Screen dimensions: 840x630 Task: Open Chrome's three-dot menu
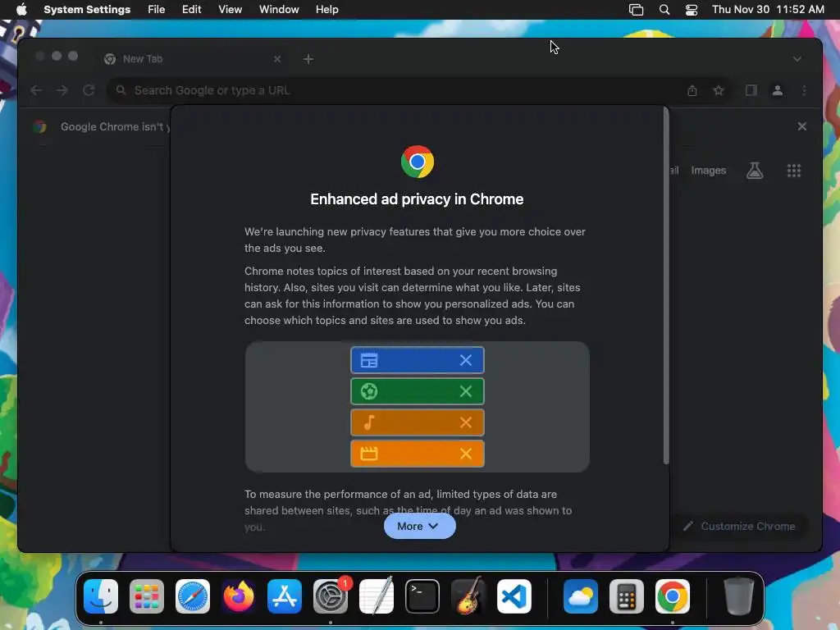click(x=804, y=90)
